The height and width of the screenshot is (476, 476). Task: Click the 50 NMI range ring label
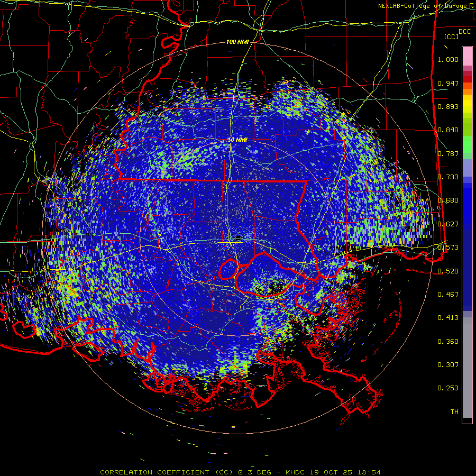pos(237,140)
